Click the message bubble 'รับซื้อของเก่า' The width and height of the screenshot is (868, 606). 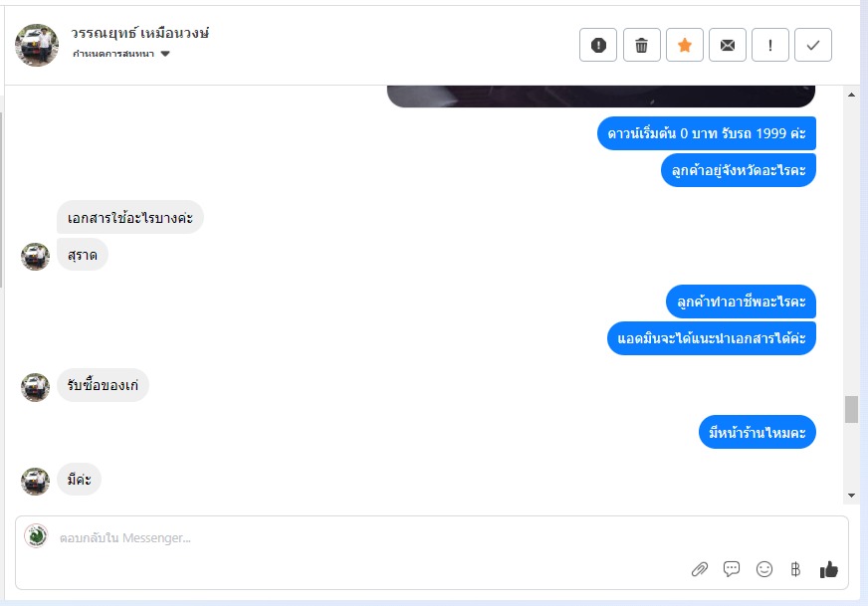click(103, 385)
